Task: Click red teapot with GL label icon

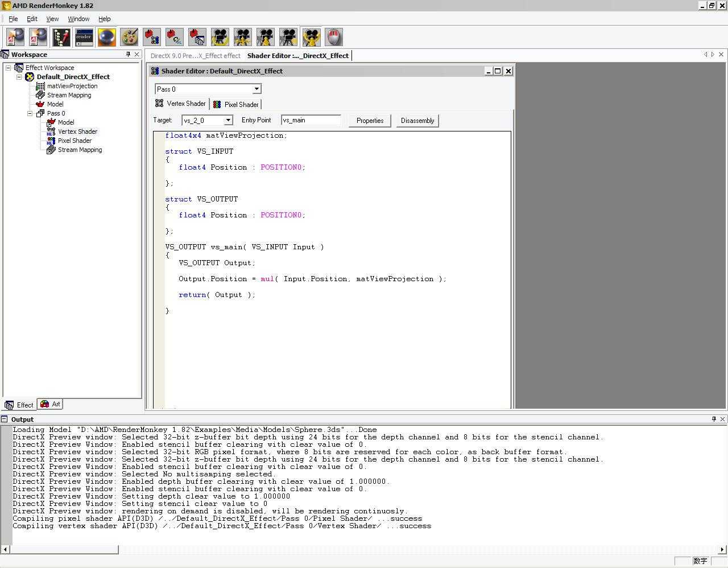Action: [x=175, y=37]
